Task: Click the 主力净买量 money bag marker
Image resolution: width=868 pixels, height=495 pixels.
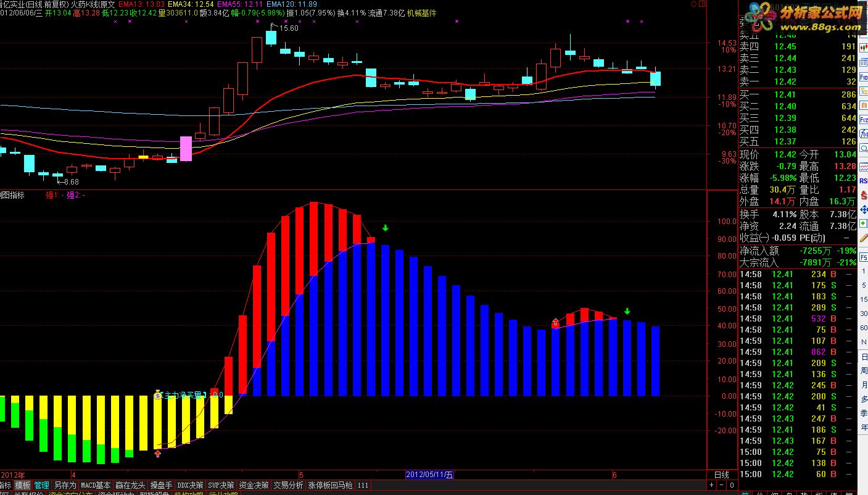Action: click(x=159, y=394)
